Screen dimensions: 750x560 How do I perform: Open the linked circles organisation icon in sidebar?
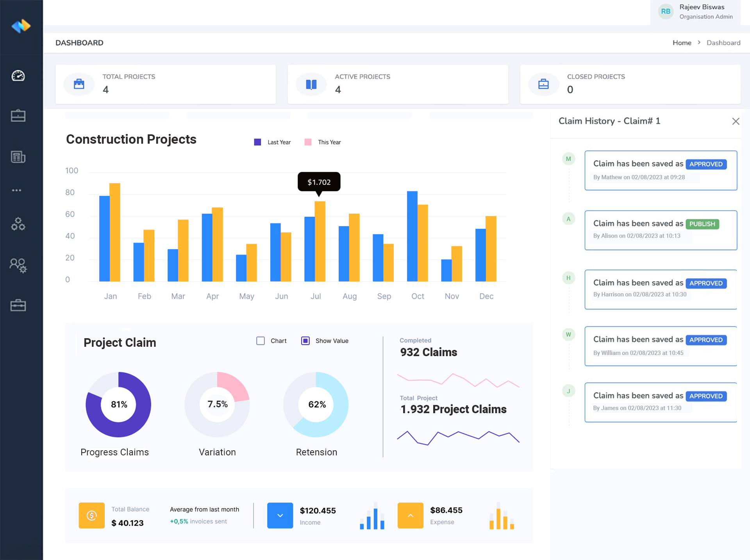(18, 224)
